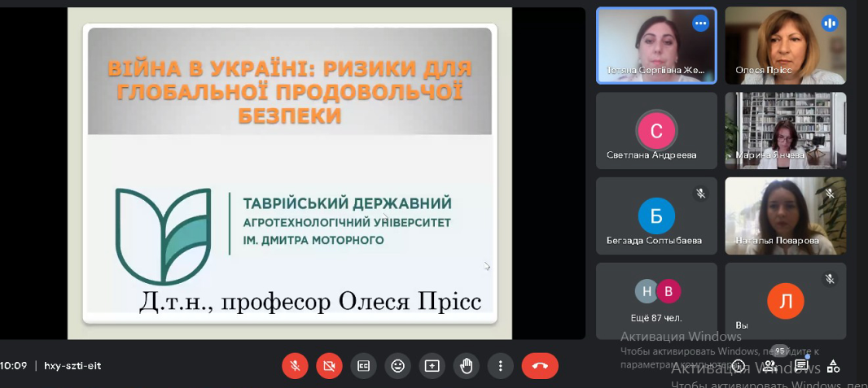Screen dimensions: 868x388
Task: Raise your hand in the meeting
Action: click(x=467, y=366)
